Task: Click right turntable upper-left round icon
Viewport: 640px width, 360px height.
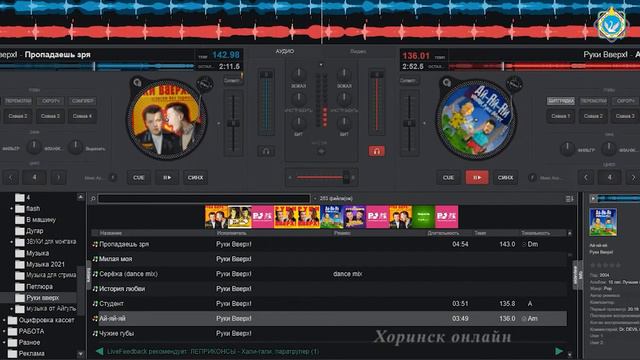Action: [447, 83]
